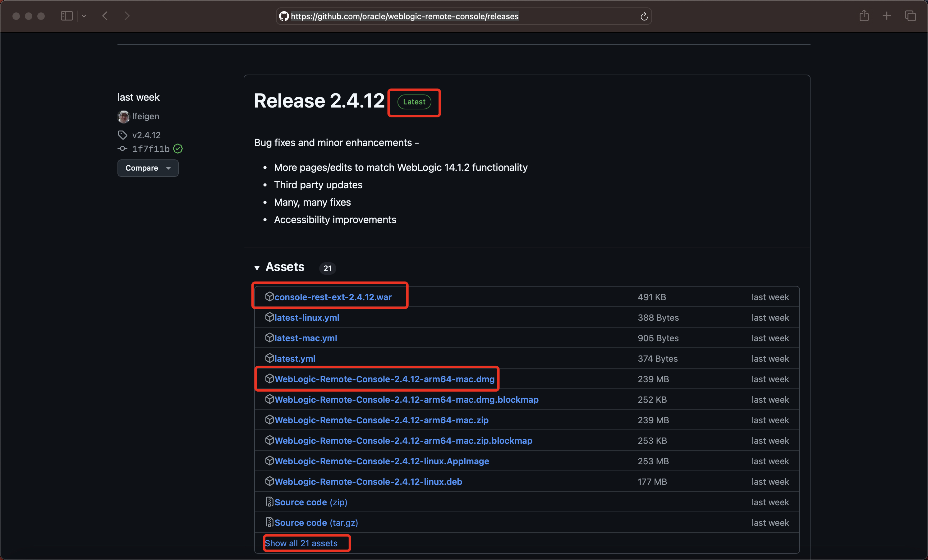Click the browser forward arrow
928x560 pixels.
click(x=127, y=16)
